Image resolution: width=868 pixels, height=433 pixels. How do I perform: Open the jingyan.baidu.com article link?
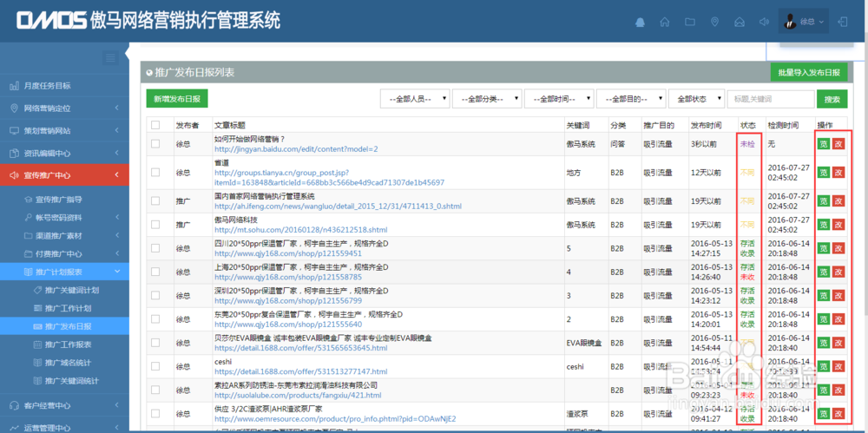296,149
